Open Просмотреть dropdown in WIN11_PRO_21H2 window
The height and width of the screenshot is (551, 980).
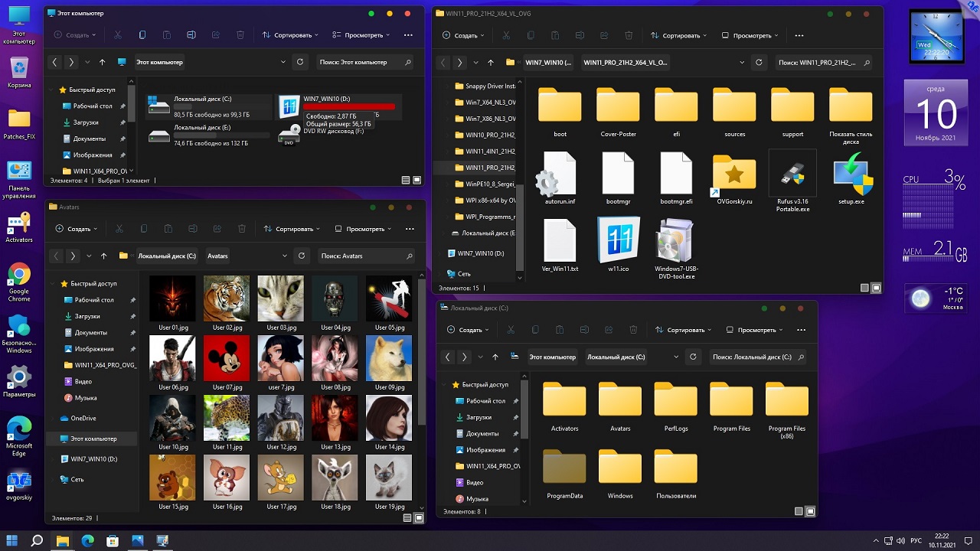753,36
